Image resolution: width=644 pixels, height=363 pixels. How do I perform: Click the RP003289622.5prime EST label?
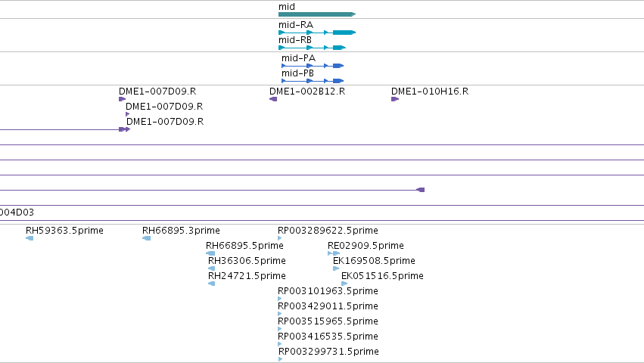click(328, 231)
